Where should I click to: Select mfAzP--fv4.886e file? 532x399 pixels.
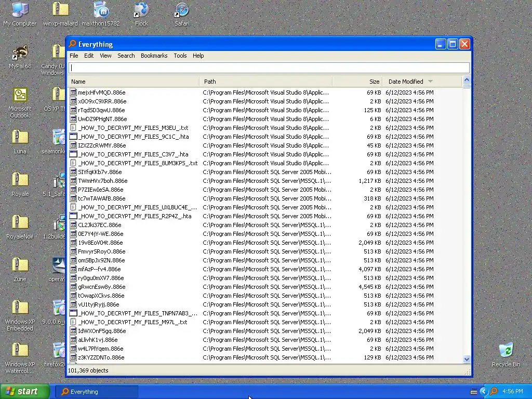click(x=99, y=269)
